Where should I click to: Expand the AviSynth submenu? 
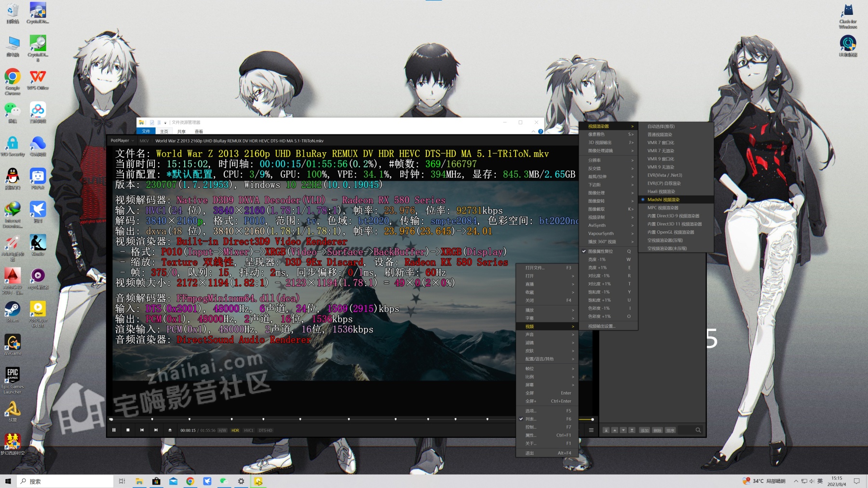(x=609, y=225)
